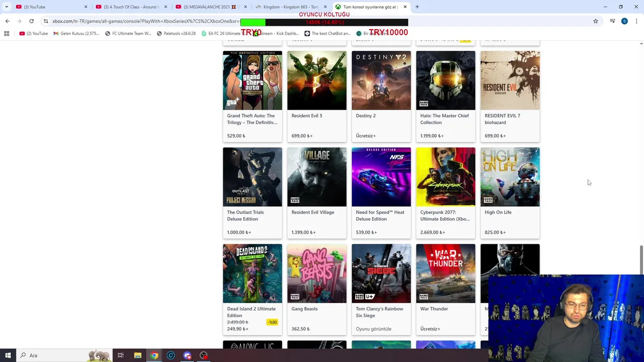
Task: Open the War Thunder cover art
Action: point(446,274)
